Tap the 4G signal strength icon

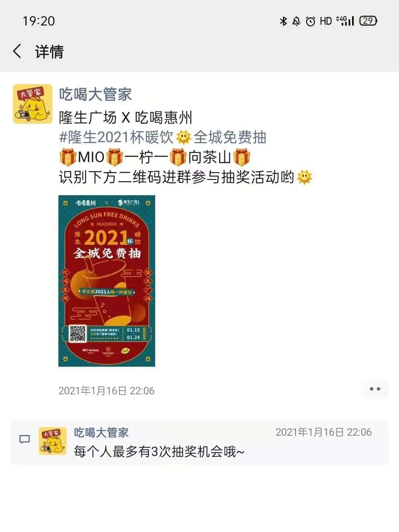point(345,21)
